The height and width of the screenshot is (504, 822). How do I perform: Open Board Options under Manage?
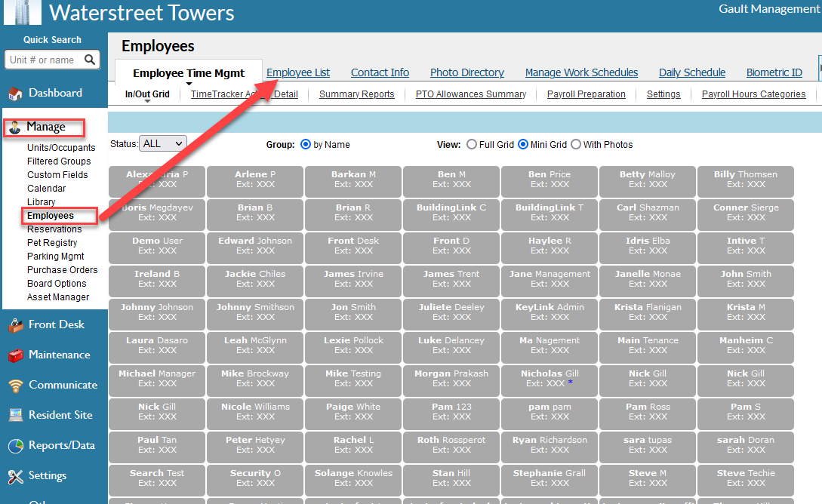(57, 284)
